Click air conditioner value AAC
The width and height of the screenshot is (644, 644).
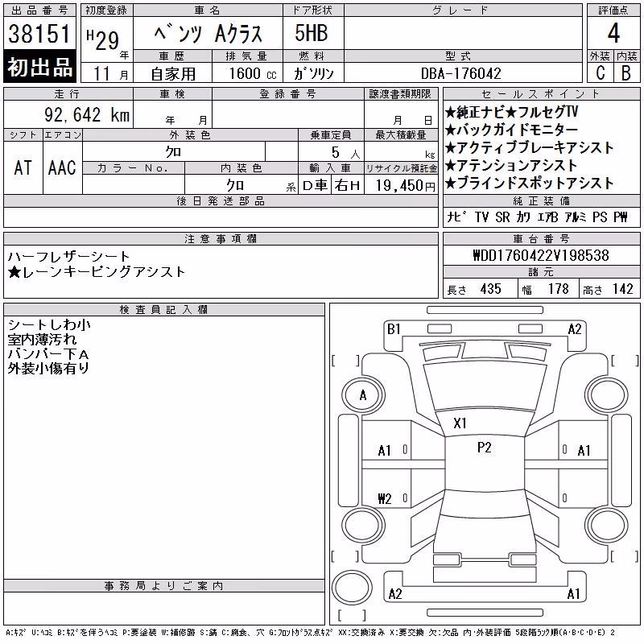[63, 167]
